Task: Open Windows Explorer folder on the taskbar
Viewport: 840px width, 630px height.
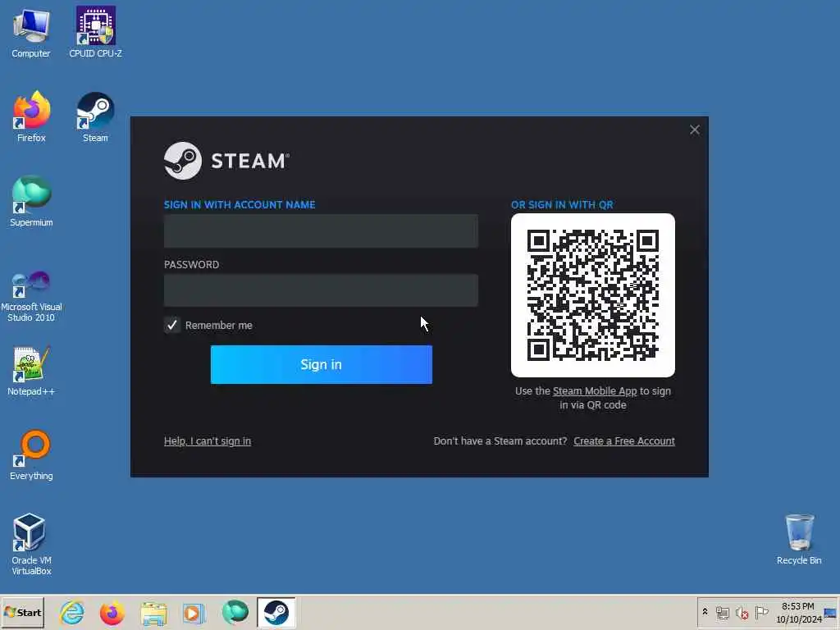Action: tap(153, 613)
